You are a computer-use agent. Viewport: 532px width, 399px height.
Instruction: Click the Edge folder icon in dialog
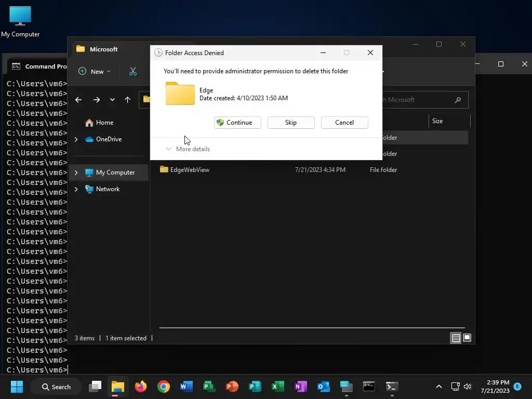[x=180, y=94]
